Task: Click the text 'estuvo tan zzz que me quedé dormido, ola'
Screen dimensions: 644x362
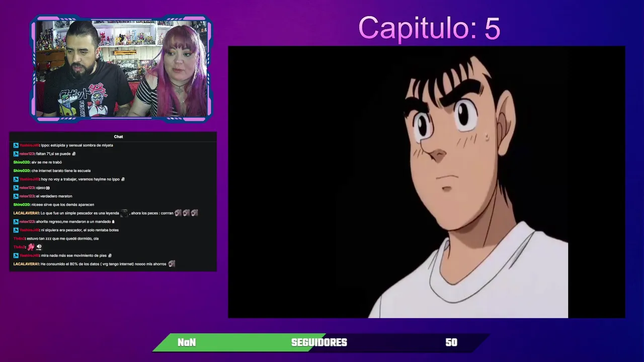Action: point(62,239)
